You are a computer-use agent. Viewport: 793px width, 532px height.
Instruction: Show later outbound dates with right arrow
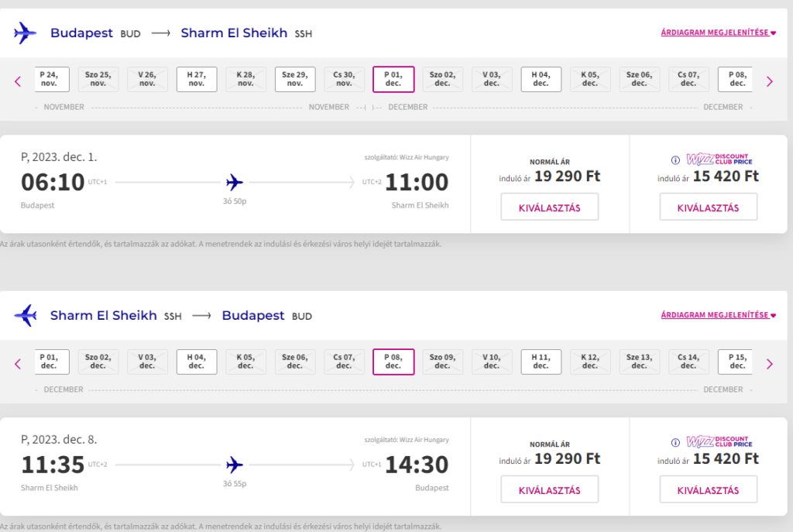[769, 81]
